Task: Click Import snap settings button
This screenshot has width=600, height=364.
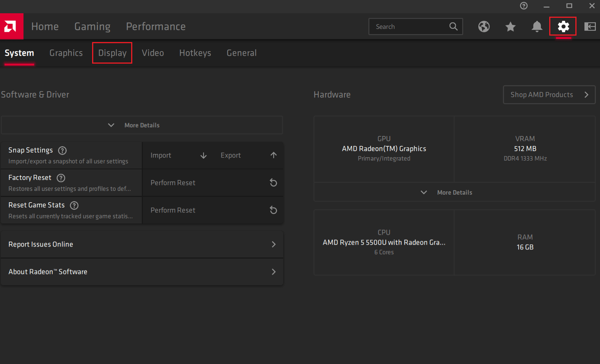Action: 178,155
